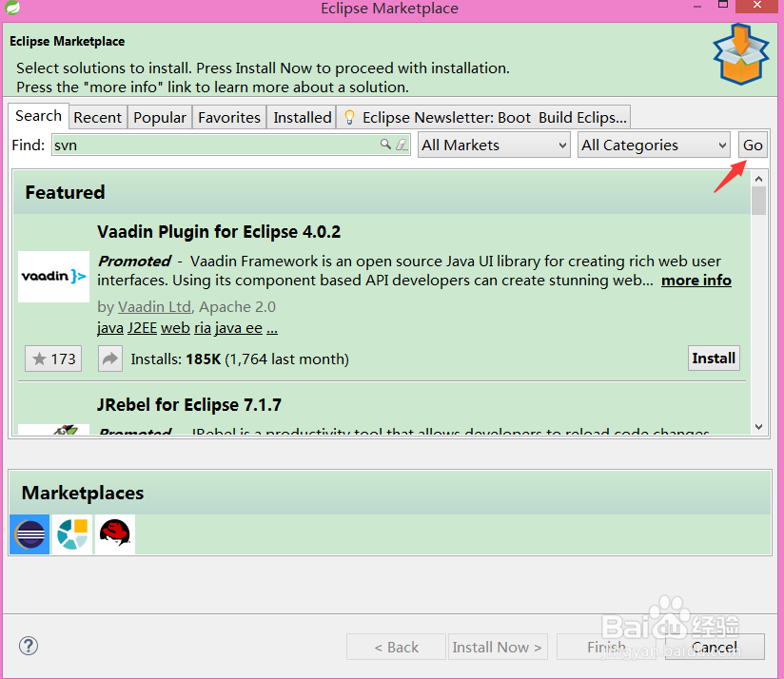Click the Cancel button
This screenshot has width=784, height=679.
click(x=715, y=647)
